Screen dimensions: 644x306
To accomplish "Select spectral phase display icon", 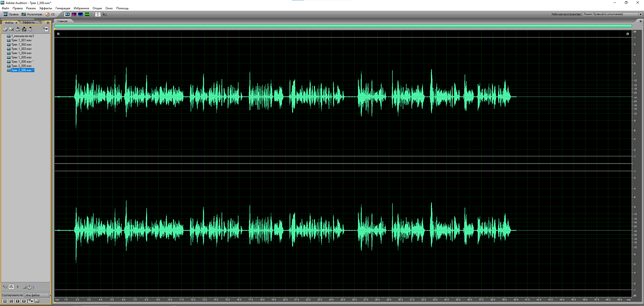I will [87, 14].
